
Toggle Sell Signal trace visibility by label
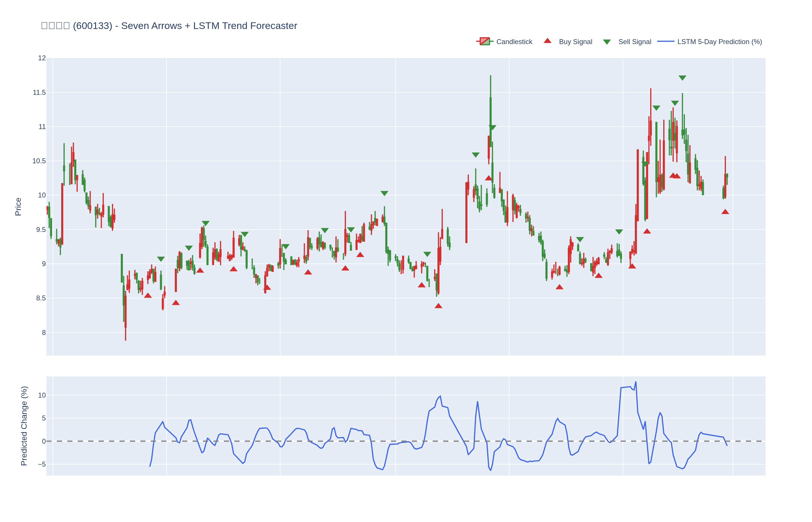635,42
